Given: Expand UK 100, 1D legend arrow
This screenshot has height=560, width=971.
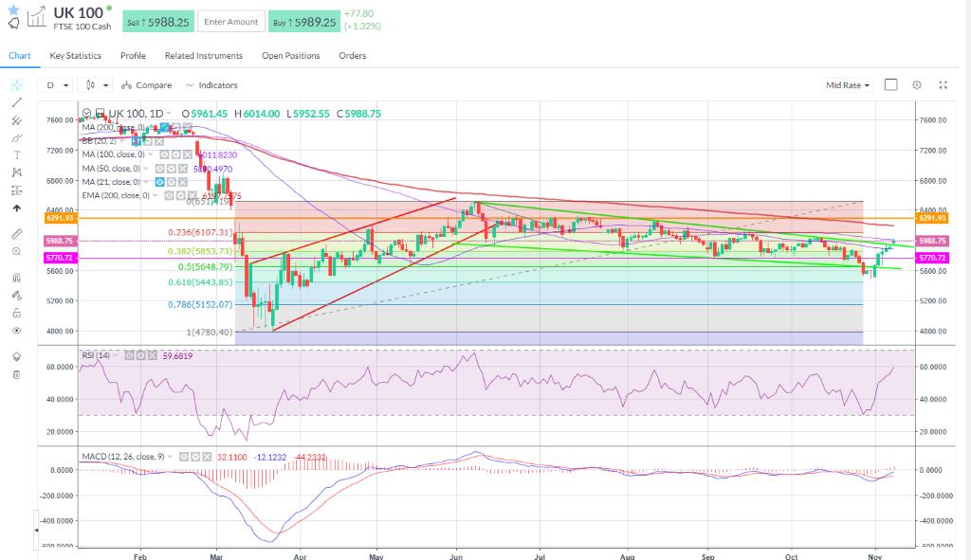Looking at the screenshot, I should 169,114.
